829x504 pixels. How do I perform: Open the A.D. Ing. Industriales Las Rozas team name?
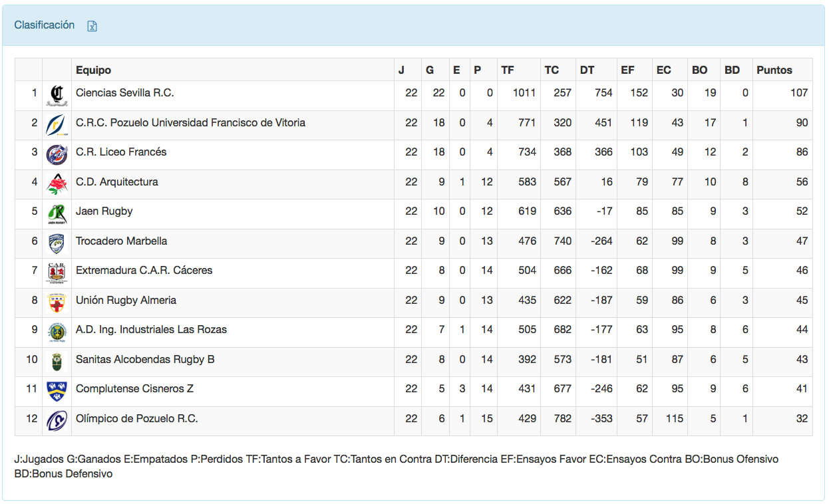pyautogui.click(x=151, y=330)
